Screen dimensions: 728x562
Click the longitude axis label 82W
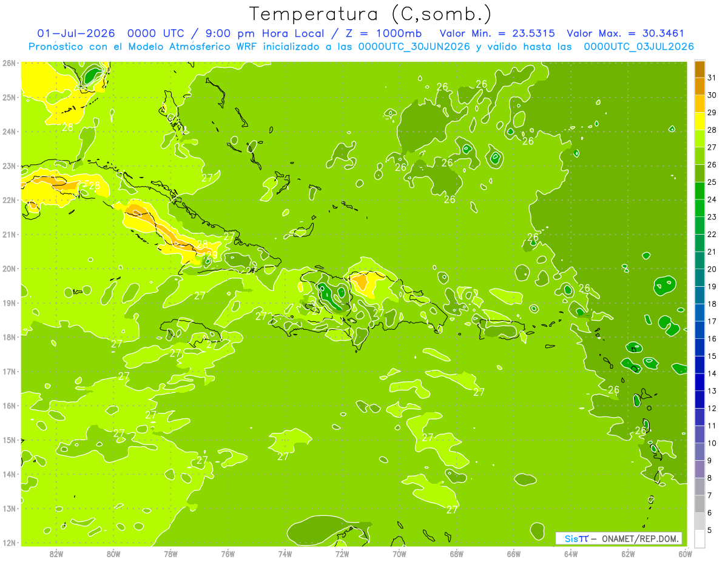click(56, 553)
